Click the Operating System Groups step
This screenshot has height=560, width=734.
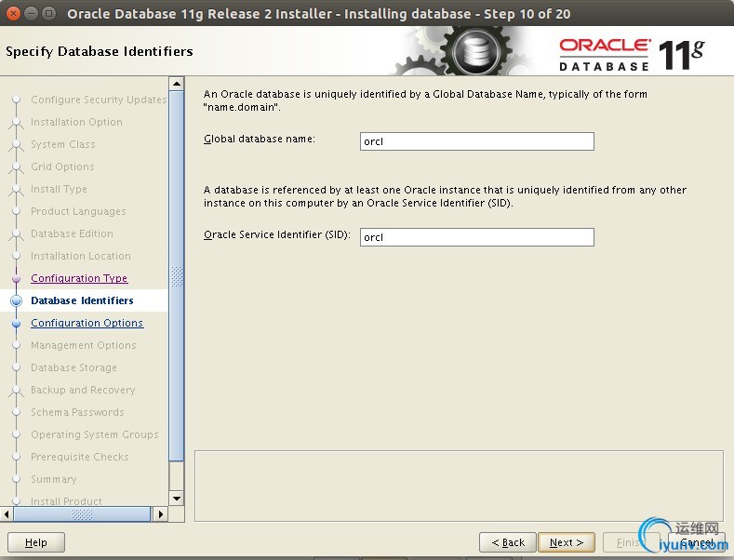pyautogui.click(x=95, y=434)
